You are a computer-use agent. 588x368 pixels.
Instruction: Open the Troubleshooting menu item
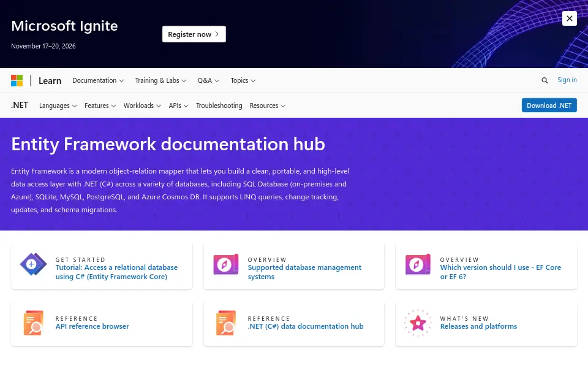click(219, 105)
